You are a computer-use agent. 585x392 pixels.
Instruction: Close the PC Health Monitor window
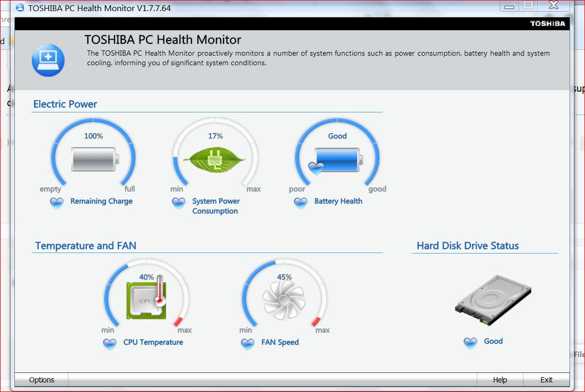554,5
